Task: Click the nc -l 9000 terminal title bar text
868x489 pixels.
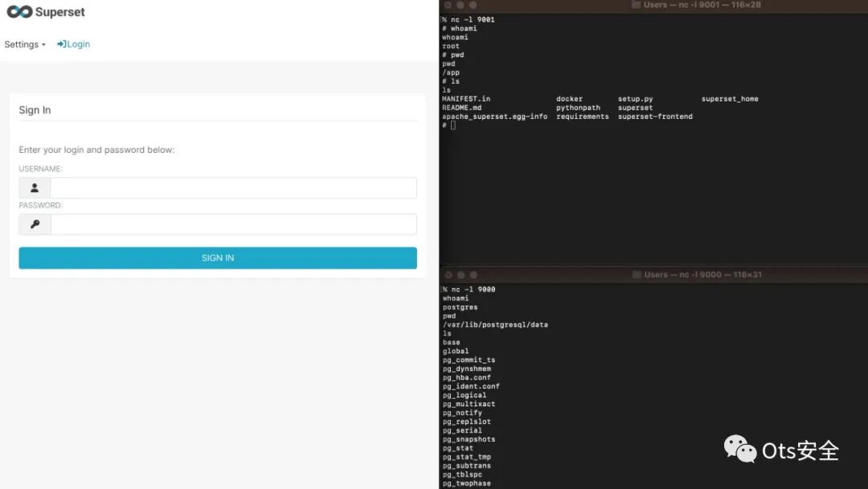Action: 703,275
